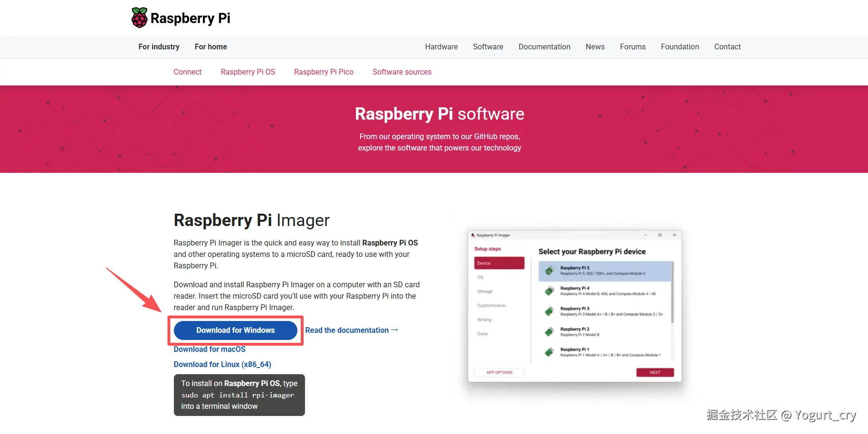Viewport: 868px width, 434px height.
Task: Switch to the For home section
Action: [211, 47]
